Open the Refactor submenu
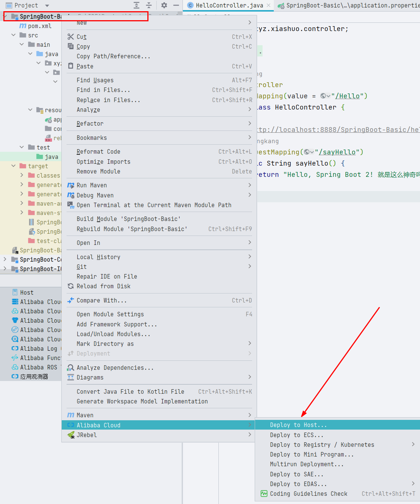This screenshot has height=504, width=420. point(159,123)
